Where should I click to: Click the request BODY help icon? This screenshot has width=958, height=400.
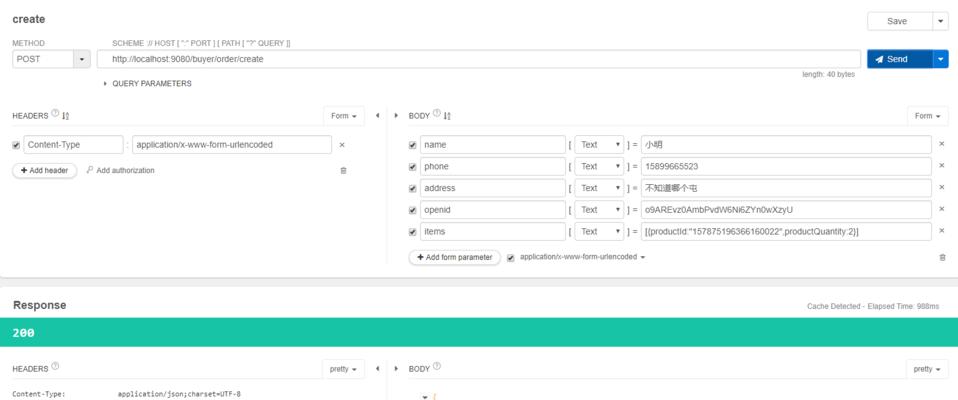[x=436, y=114]
